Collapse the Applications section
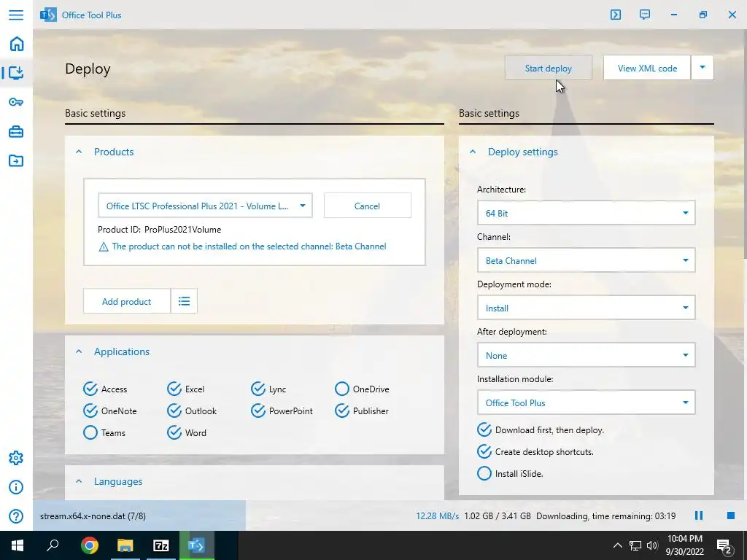This screenshot has width=747, height=560. 79,351
